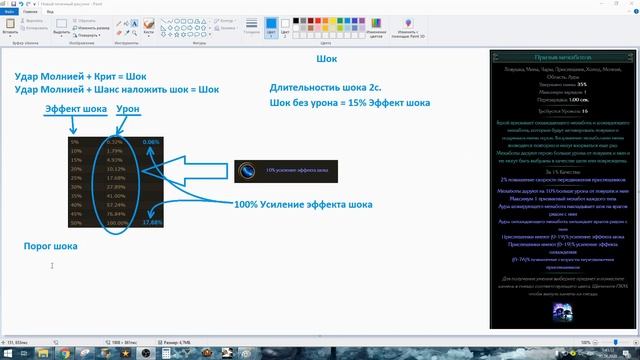Choose the five-point star shape

[x=177, y=35]
